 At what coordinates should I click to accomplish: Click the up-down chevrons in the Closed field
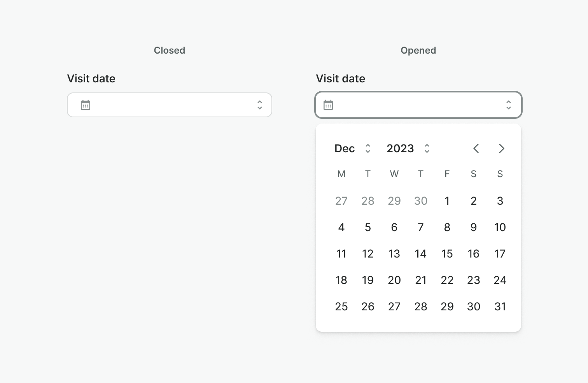pyautogui.click(x=260, y=105)
